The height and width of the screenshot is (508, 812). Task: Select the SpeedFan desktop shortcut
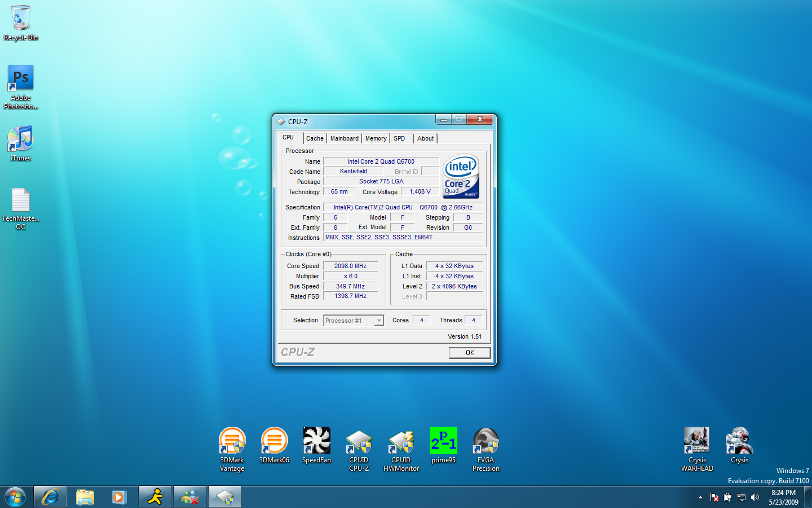coord(316,445)
